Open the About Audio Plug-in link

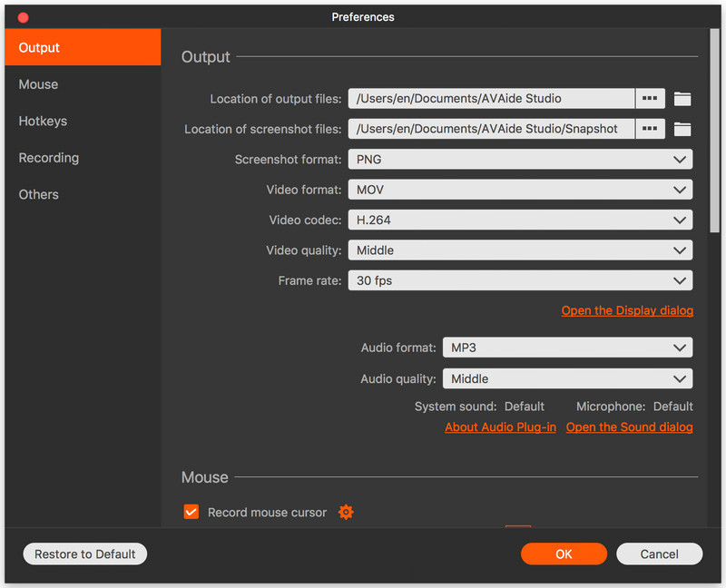click(500, 427)
